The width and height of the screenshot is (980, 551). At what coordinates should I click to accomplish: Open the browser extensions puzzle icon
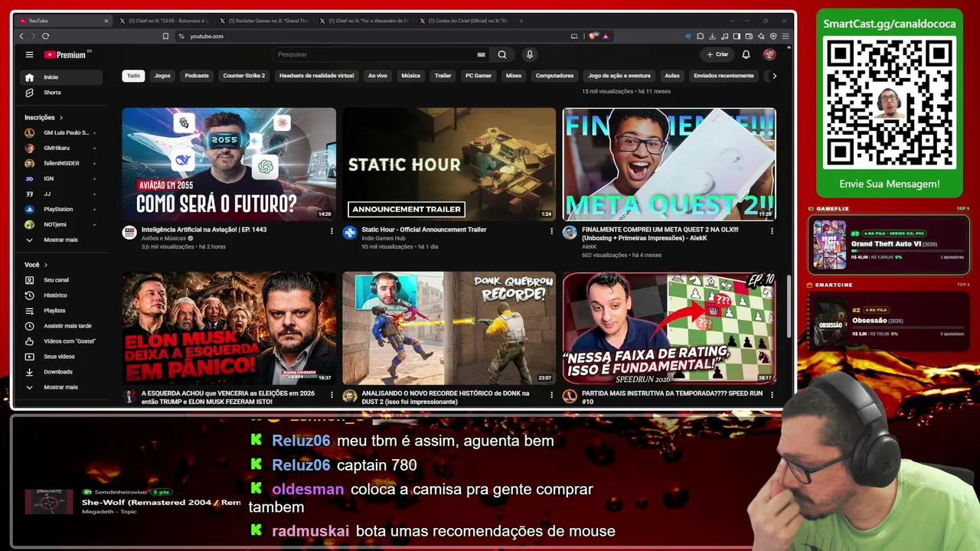coord(700,36)
